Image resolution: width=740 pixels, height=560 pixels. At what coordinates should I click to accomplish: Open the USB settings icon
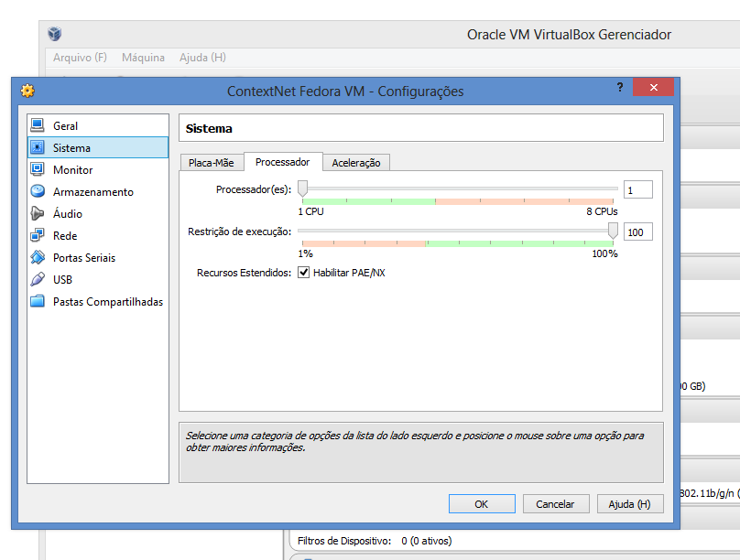tap(38, 279)
